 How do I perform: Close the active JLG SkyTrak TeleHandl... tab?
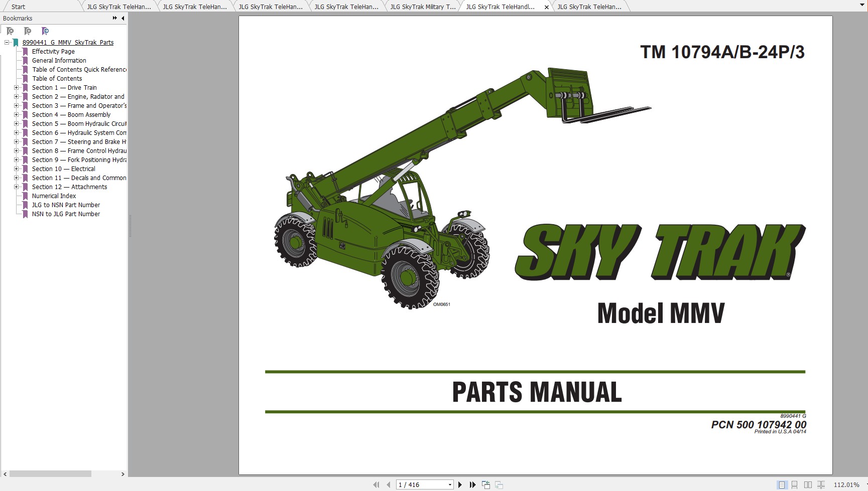(x=547, y=7)
